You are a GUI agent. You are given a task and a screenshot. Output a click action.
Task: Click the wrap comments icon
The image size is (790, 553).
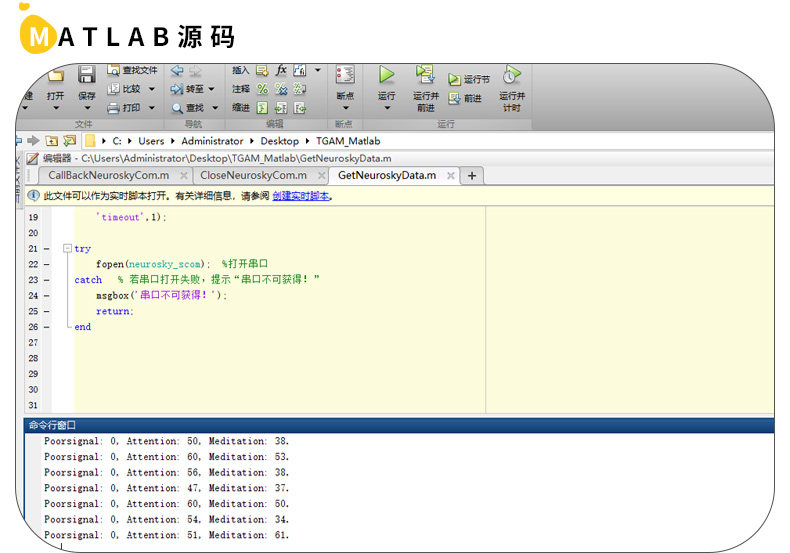click(x=300, y=89)
